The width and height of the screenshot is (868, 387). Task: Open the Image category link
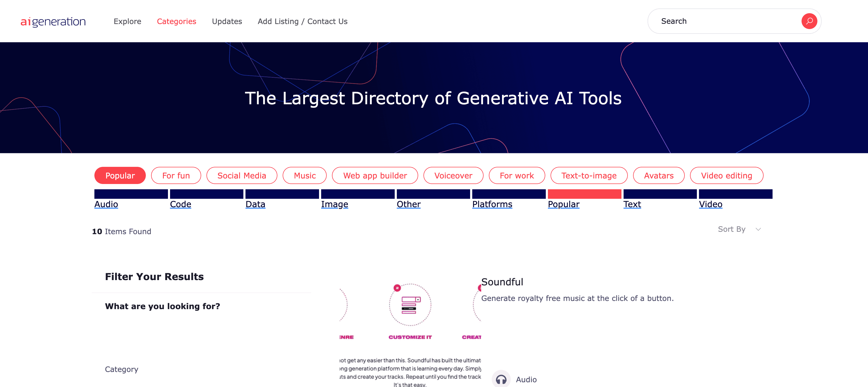(x=335, y=204)
